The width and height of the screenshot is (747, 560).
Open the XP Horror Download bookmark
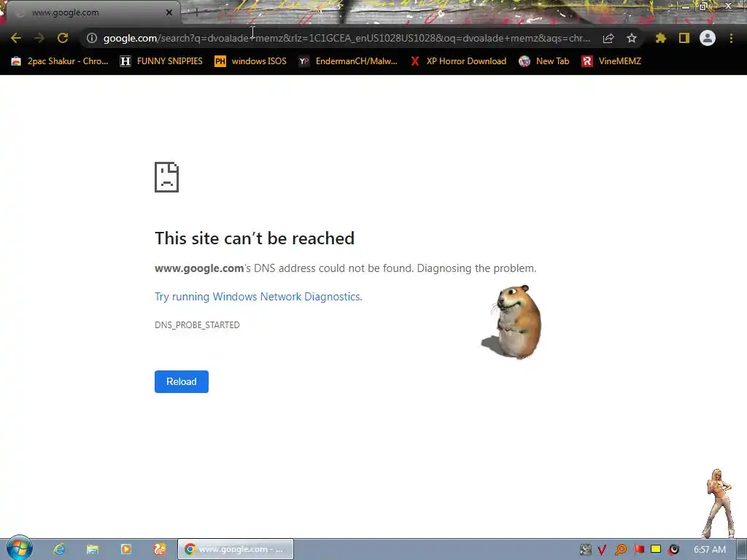coord(458,61)
